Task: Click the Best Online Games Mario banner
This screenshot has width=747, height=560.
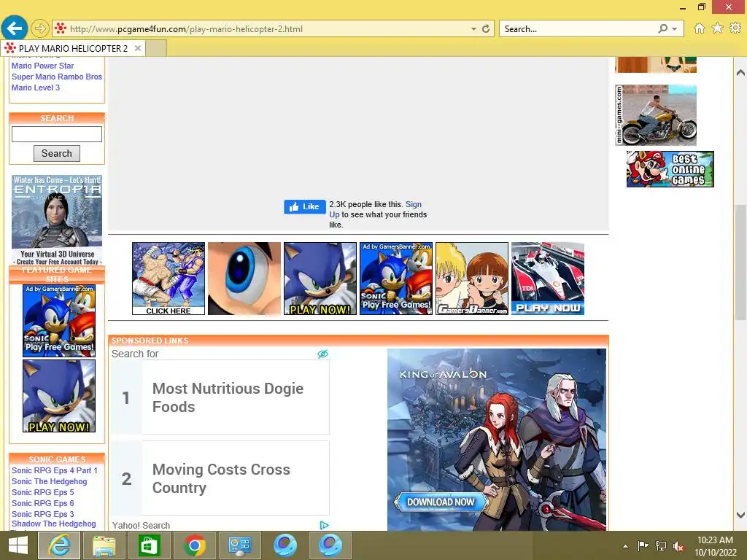Action: point(670,169)
